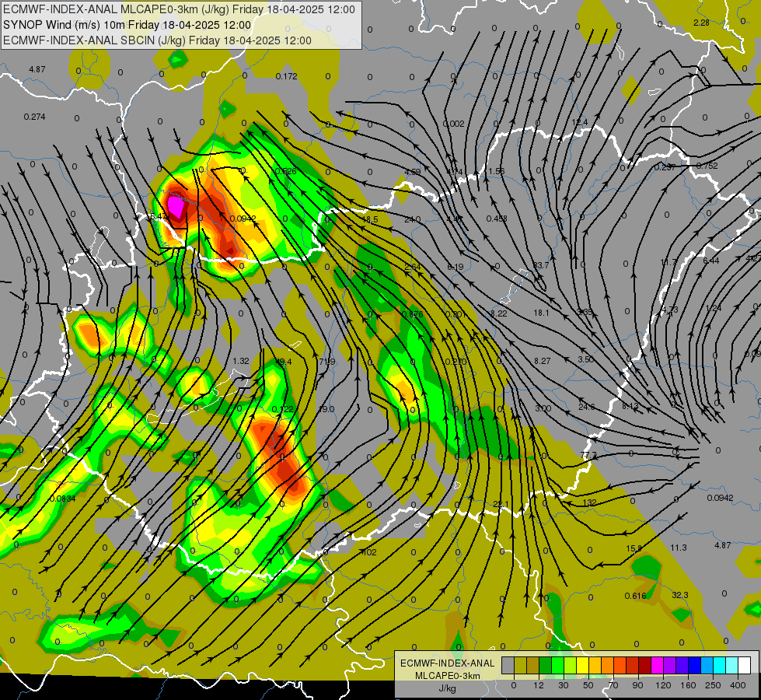Select the magenta legend swatch
Viewport: 761px width, 700px height.
tap(657, 665)
